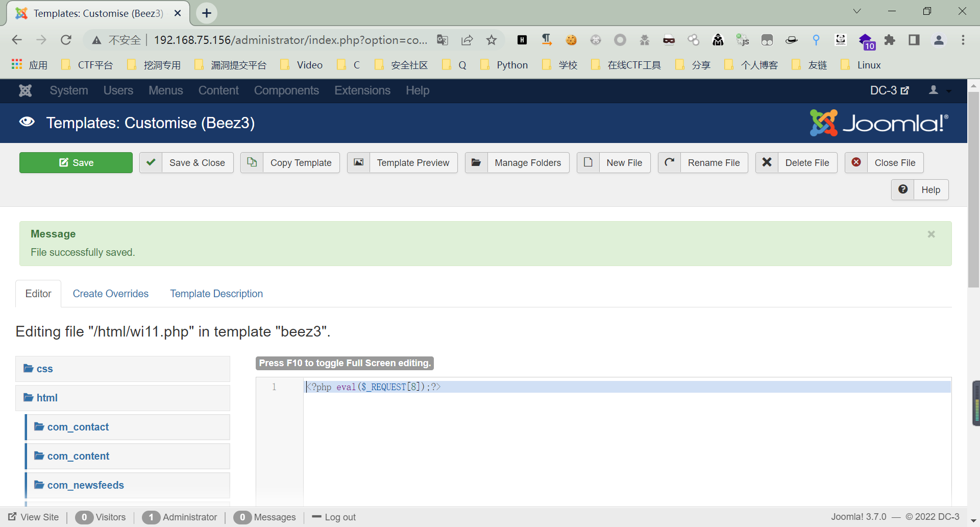
Task: Click the scrollbar down arrow
Action: (973, 520)
